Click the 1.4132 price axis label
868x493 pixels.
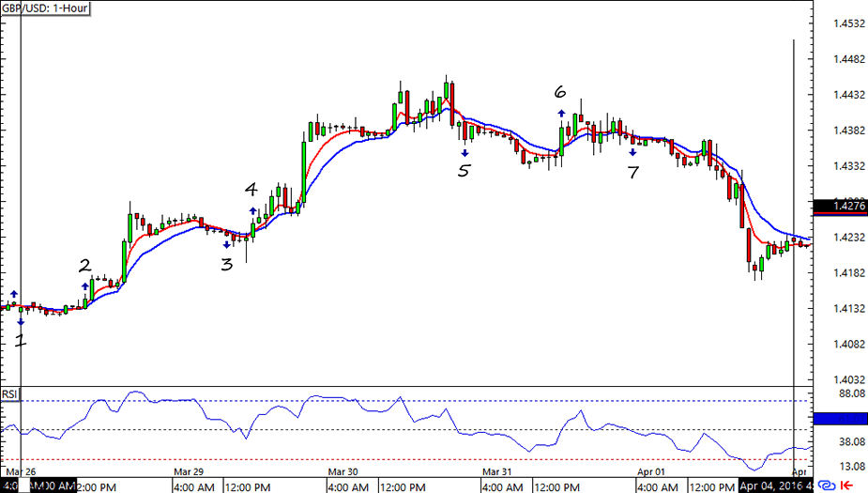[x=848, y=309]
